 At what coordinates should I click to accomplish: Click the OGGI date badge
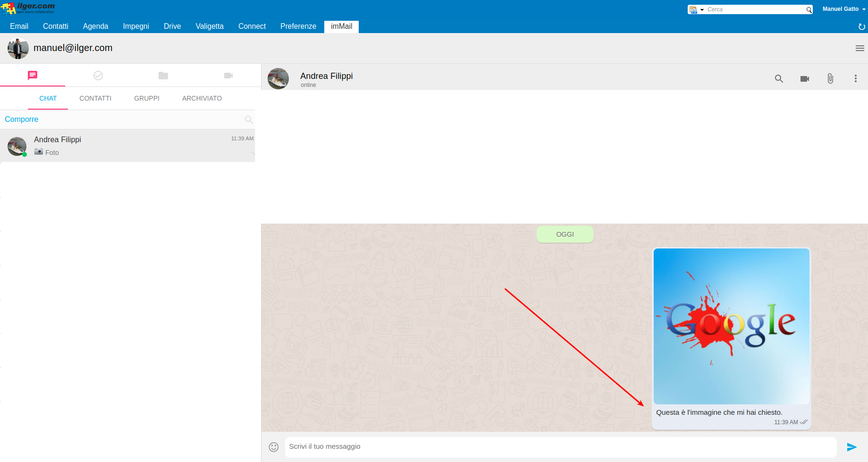click(565, 234)
